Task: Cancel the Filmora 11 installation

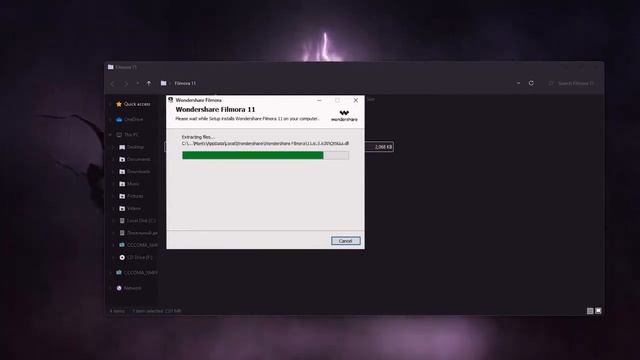Action: [345, 241]
